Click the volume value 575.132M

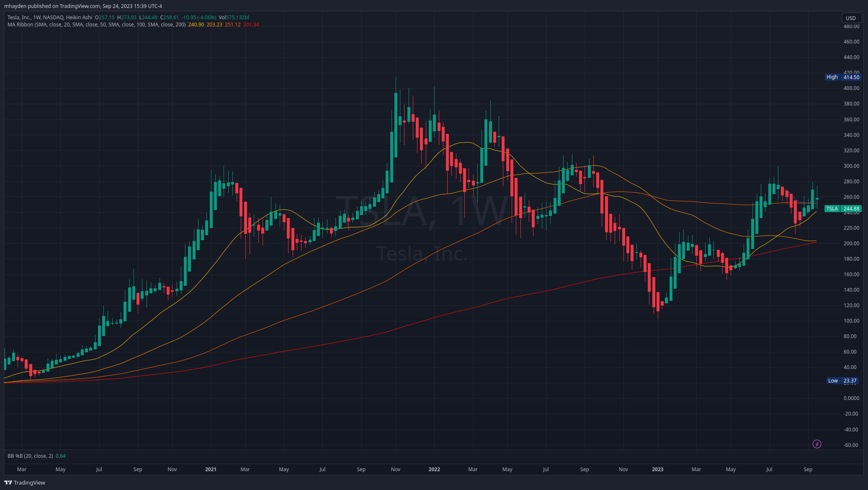[x=237, y=18]
